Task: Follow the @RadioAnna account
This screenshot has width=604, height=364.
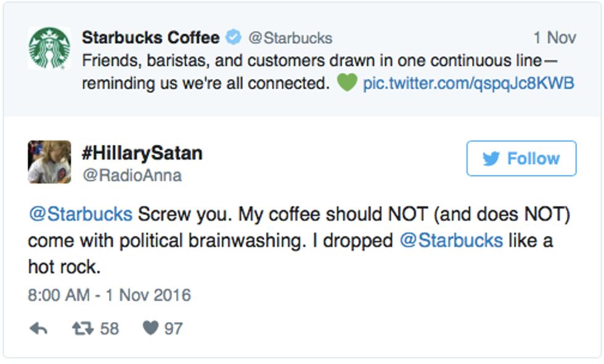Action: (521, 159)
